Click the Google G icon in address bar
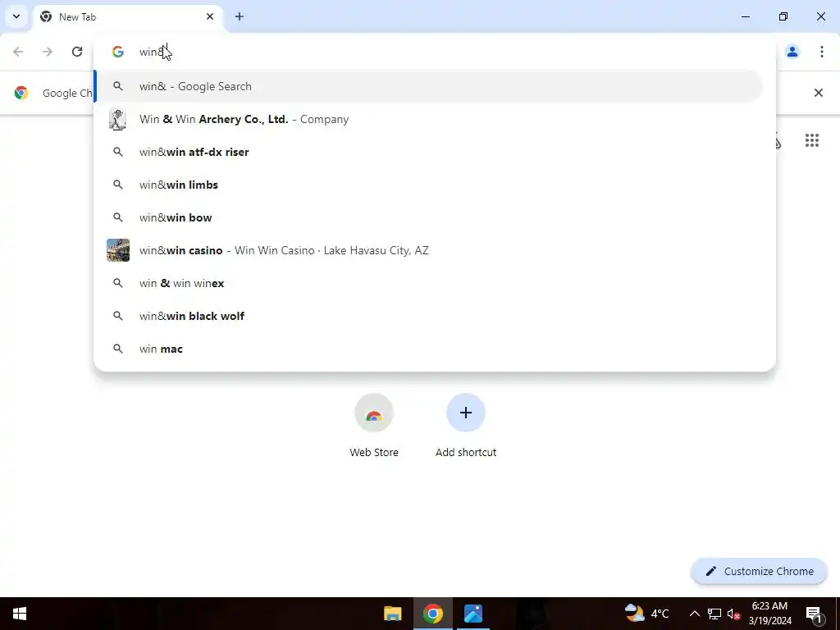Image resolution: width=840 pixels, height=630 pixels. point(118,52)
